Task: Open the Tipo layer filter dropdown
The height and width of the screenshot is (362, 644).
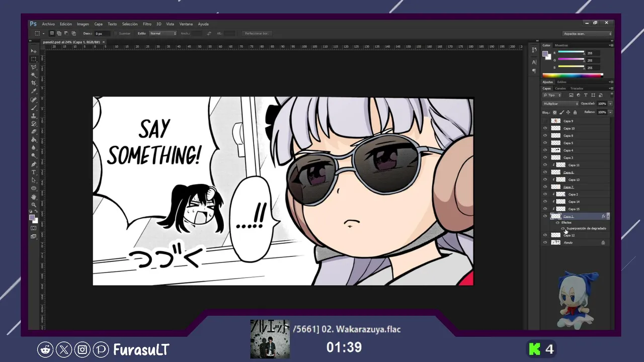Action: pos(552,95)
